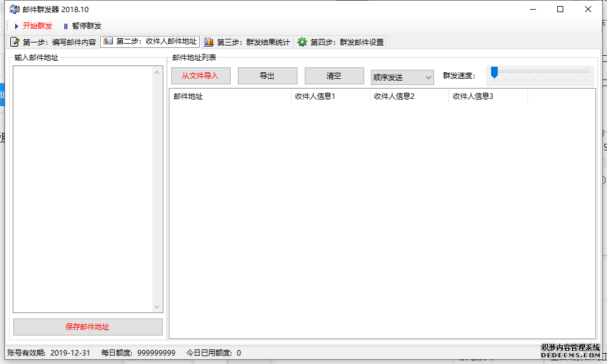Open the 顺序发送 send-order dropdown
The height and width of the screenshot is (364, 607).
402,77
